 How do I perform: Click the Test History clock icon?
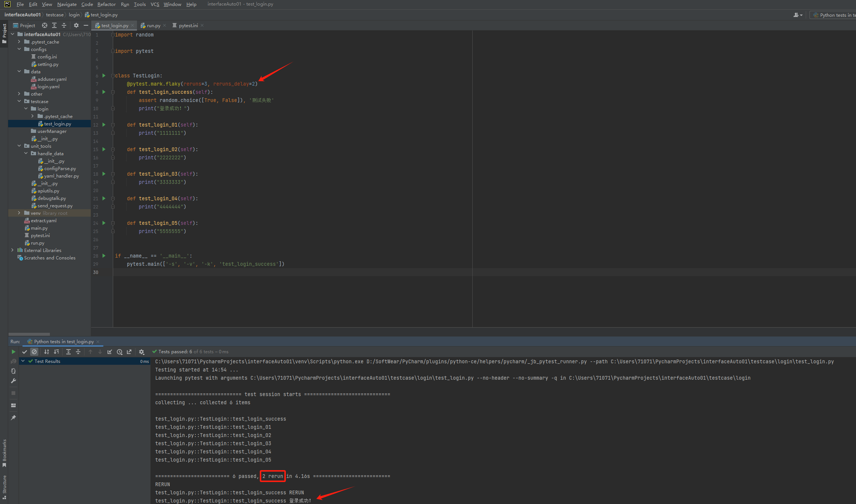tap(119, 352)
